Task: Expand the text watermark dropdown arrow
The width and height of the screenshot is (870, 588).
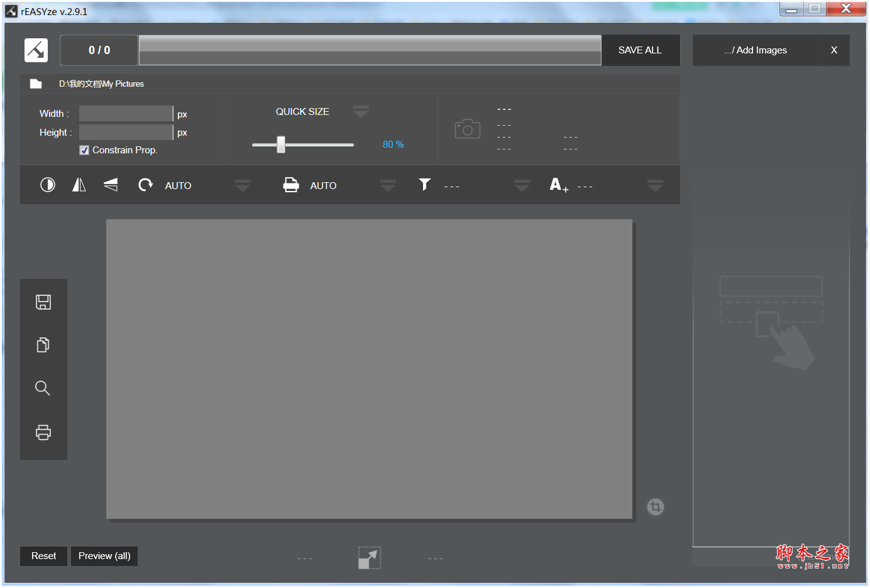Action: click(655, 185)
